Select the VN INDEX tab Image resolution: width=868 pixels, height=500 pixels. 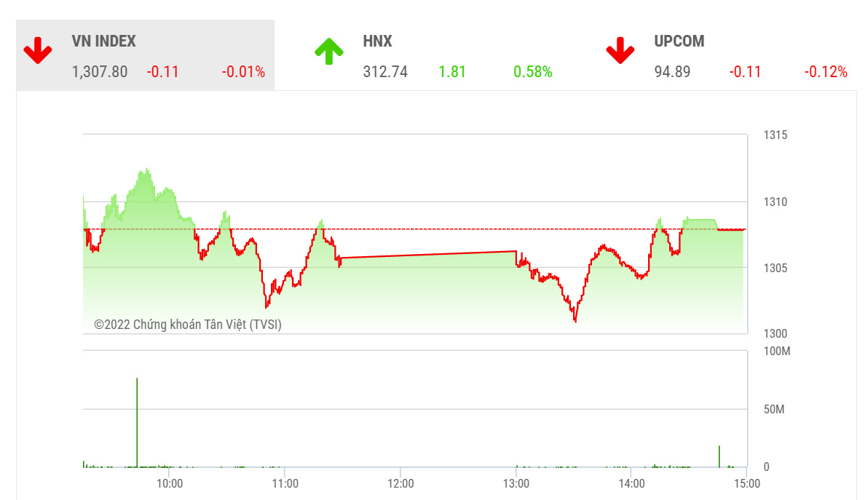pos(145,55)
